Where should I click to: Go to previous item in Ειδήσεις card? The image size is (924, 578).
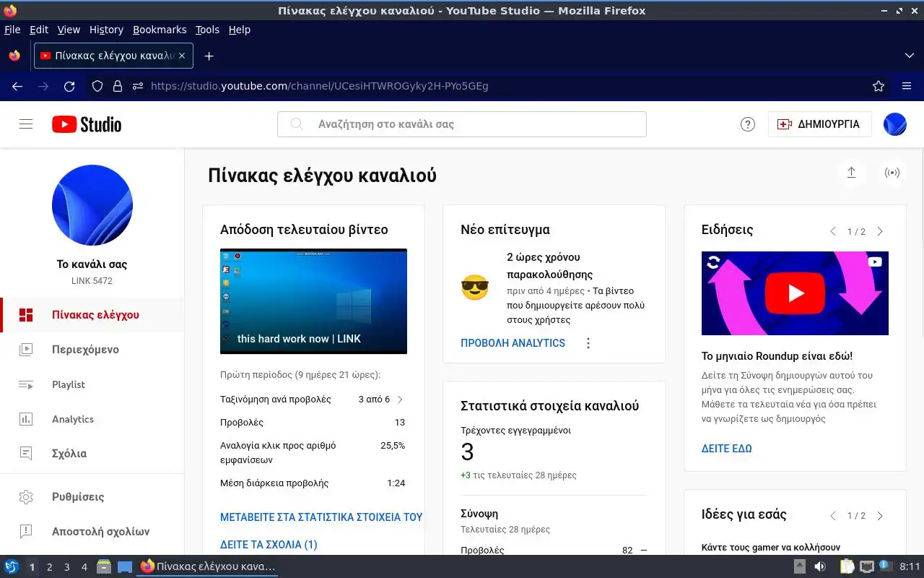(833, 231)
